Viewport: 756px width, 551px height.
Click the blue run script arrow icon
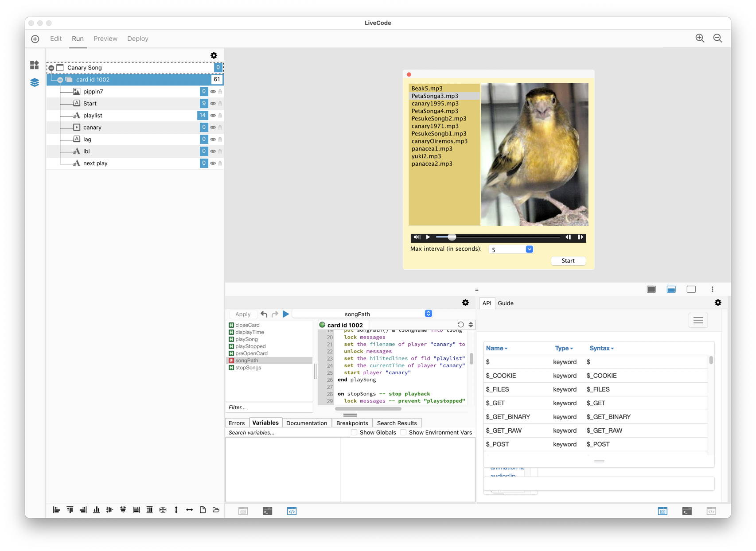286,314
